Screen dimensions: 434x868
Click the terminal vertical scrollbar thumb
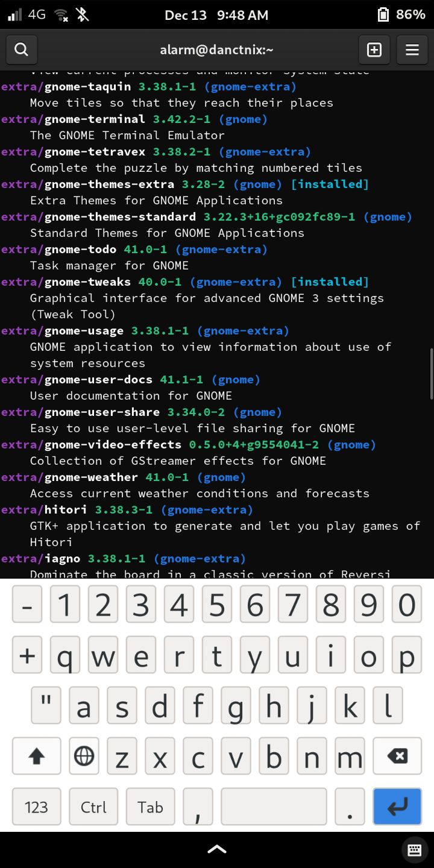click(x=432, y=374)
